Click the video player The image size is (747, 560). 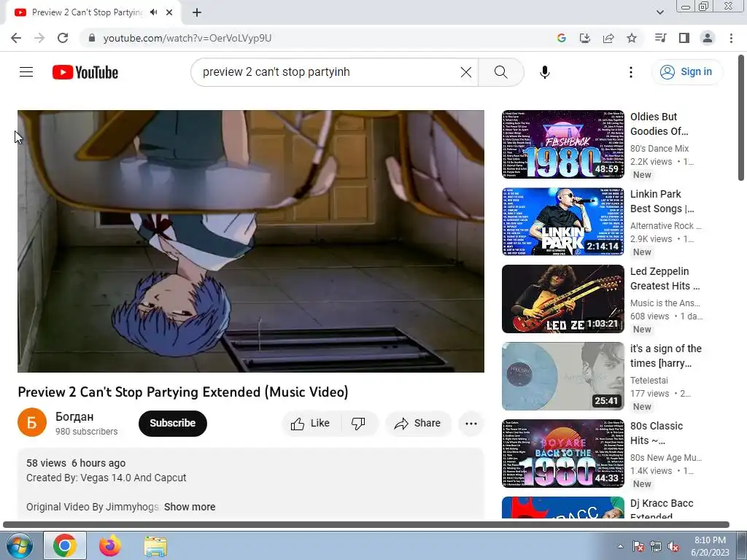pyautogui.click(x=251, y=241)
